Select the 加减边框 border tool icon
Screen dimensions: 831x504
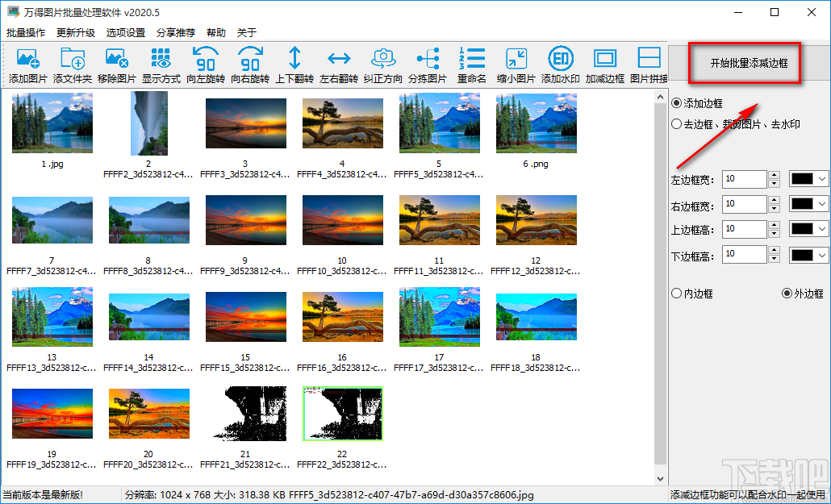pos(605,65)
